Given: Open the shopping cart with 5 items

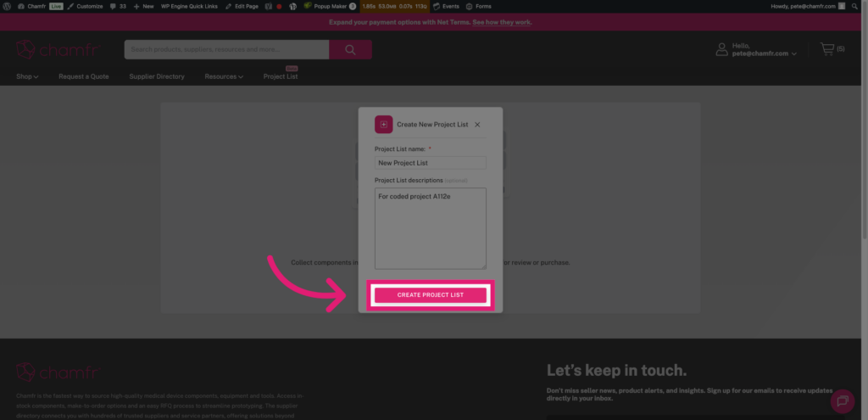Looking at the screenshot, I should 832,48.
